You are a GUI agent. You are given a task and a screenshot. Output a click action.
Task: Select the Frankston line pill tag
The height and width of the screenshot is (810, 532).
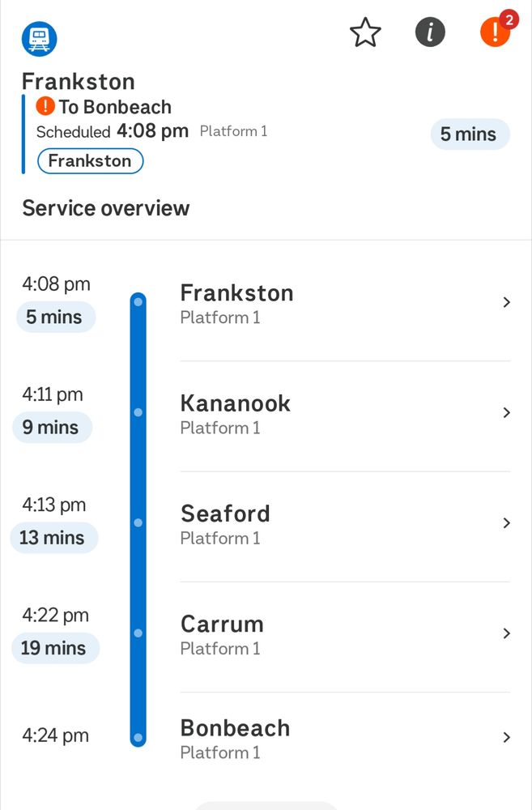click(90, 161)
